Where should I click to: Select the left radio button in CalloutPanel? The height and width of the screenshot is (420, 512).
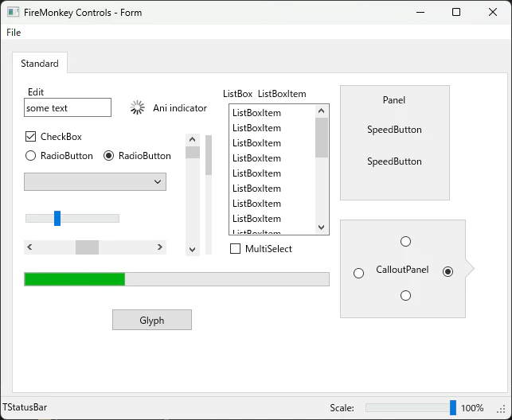358,273
